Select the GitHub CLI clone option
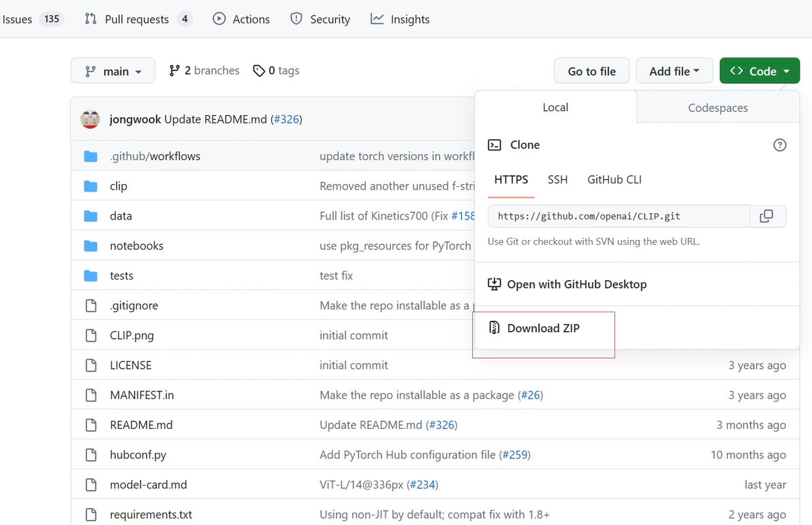 (x=614, y=179)
